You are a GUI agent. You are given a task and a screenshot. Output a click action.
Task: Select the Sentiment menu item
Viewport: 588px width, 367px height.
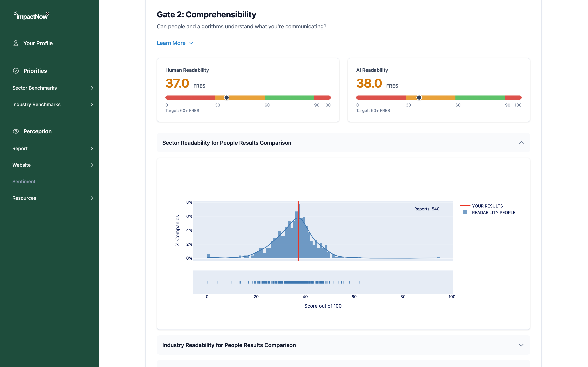(24, 182)
